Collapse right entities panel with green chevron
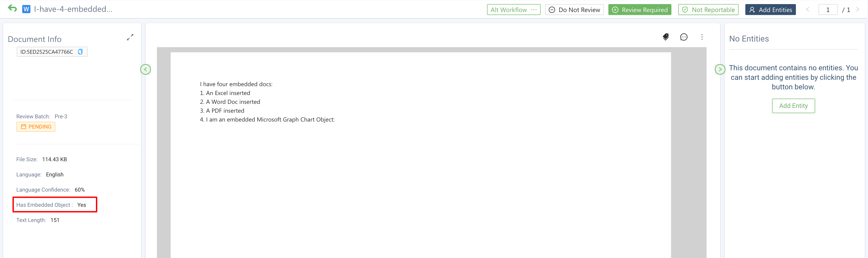This screenshot has height=258, width=868. point(720,69)
